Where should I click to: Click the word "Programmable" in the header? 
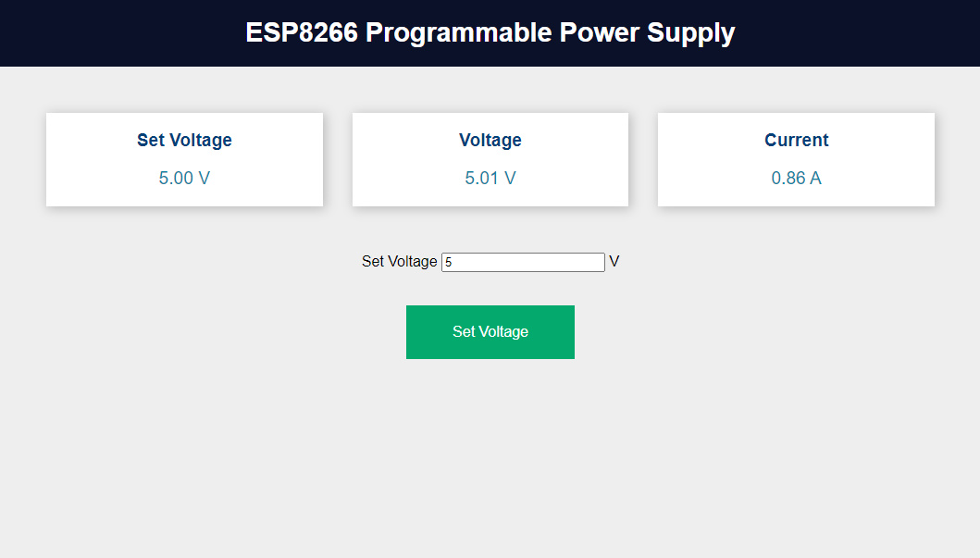coord(457,33)
